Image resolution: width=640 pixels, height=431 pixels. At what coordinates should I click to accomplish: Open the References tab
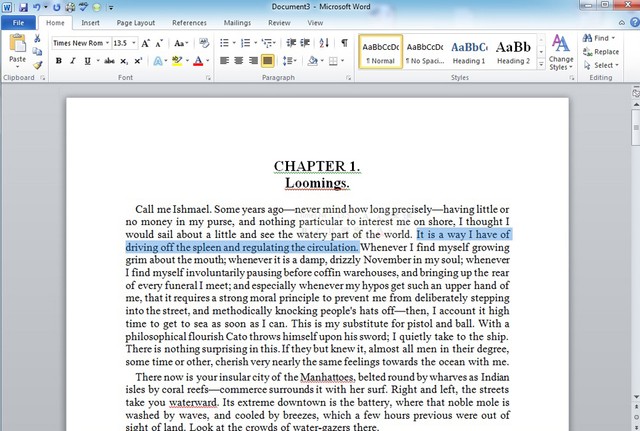pyautogui.click(x=189, y=23)
